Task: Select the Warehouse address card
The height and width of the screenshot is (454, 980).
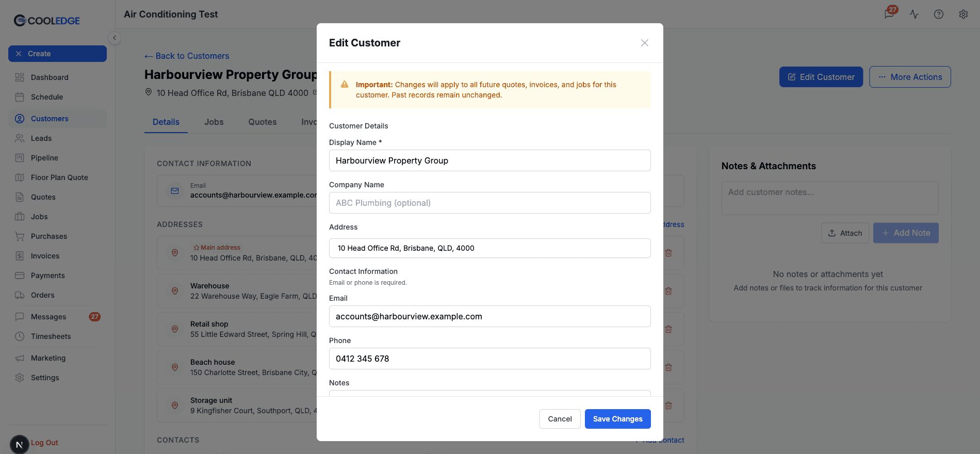Action: pyautogui.click(x=237, y=291)
